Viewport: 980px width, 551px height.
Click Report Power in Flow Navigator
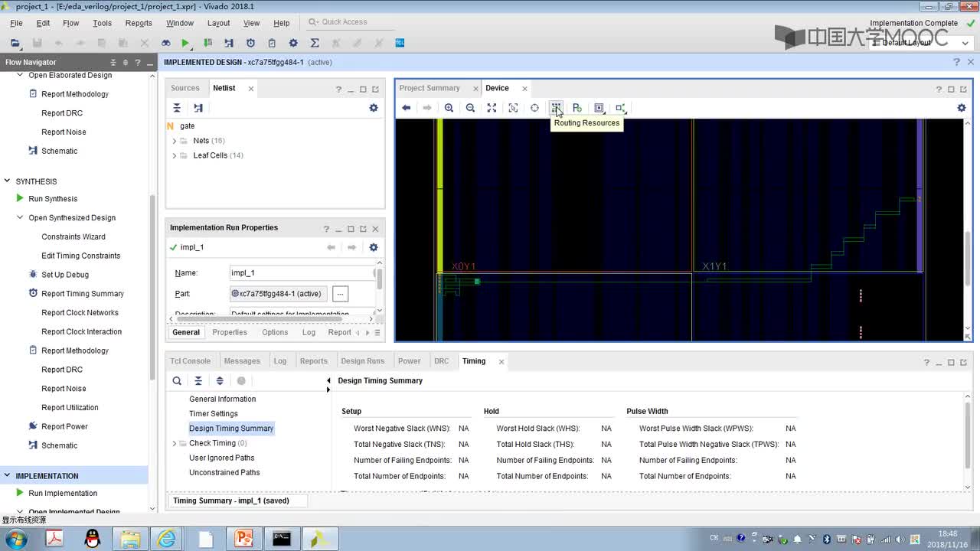tap(64, 427)
